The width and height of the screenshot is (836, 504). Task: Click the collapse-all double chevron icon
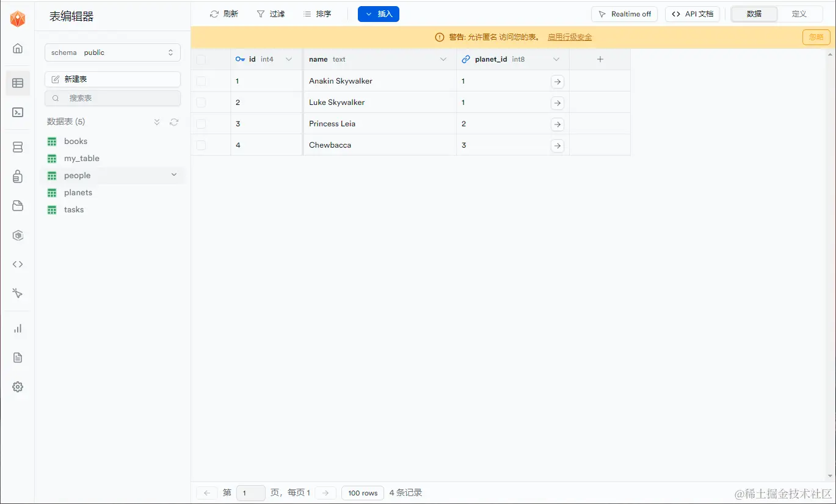(157, 122)
